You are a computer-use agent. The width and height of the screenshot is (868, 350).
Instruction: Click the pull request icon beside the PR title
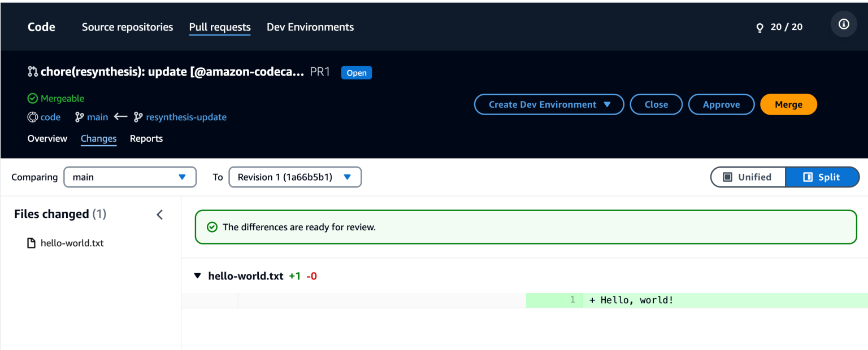pos(32,72)
